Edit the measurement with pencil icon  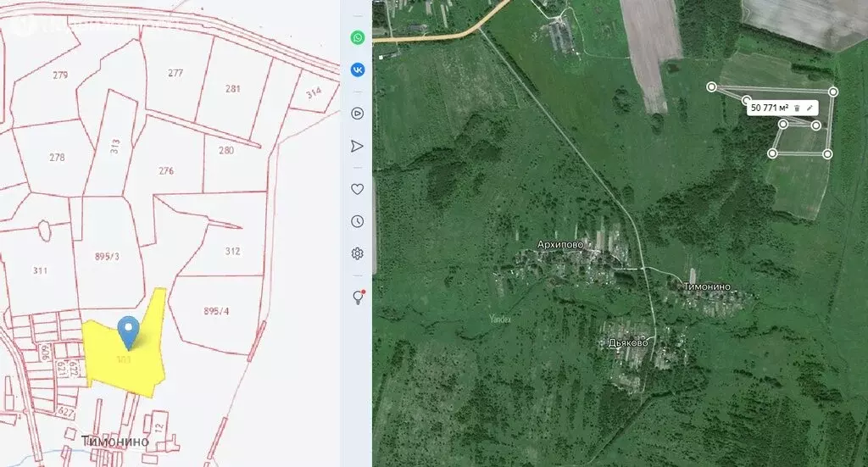pyautogui.click(x=810, y=108)
